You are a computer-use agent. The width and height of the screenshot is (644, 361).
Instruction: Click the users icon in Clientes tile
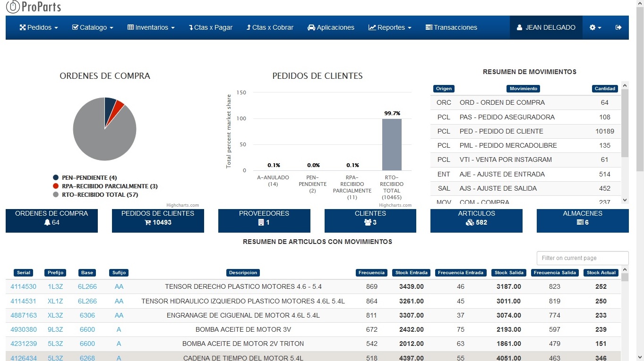tap(368, 222)
